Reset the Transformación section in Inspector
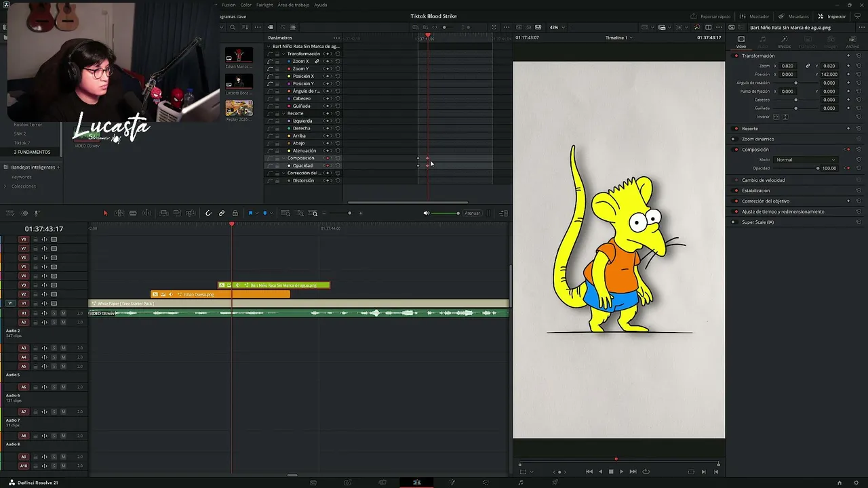 click(x=859, y=56)
